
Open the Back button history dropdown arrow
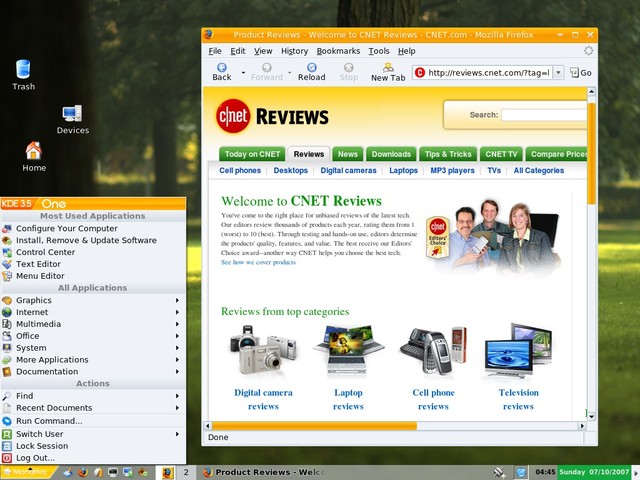(243, 73)
